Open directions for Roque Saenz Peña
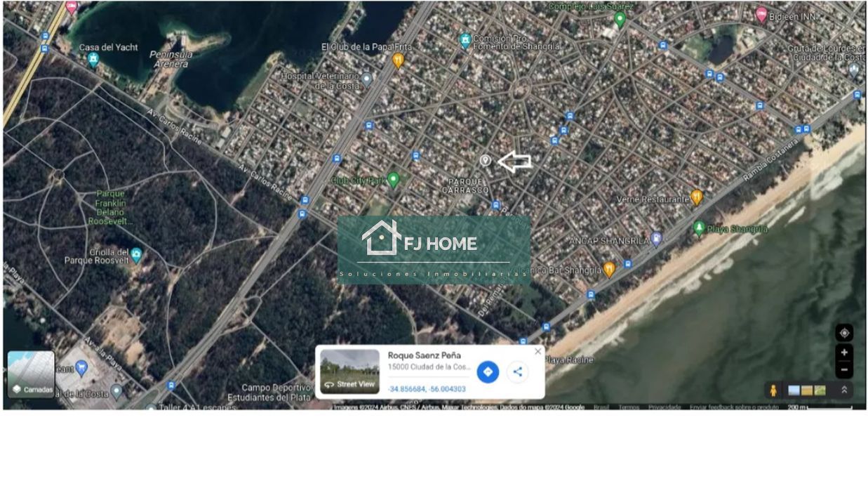 (x=488, y=371)
